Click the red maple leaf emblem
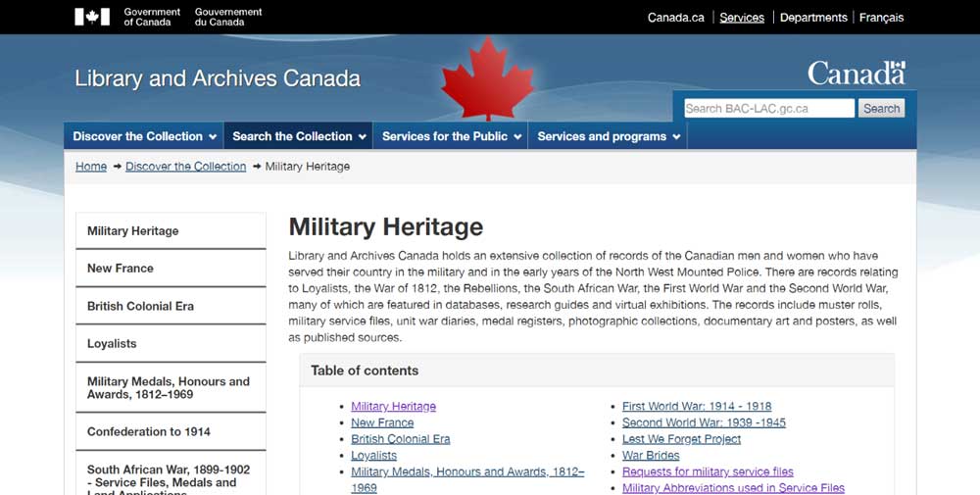 point(487,78)
